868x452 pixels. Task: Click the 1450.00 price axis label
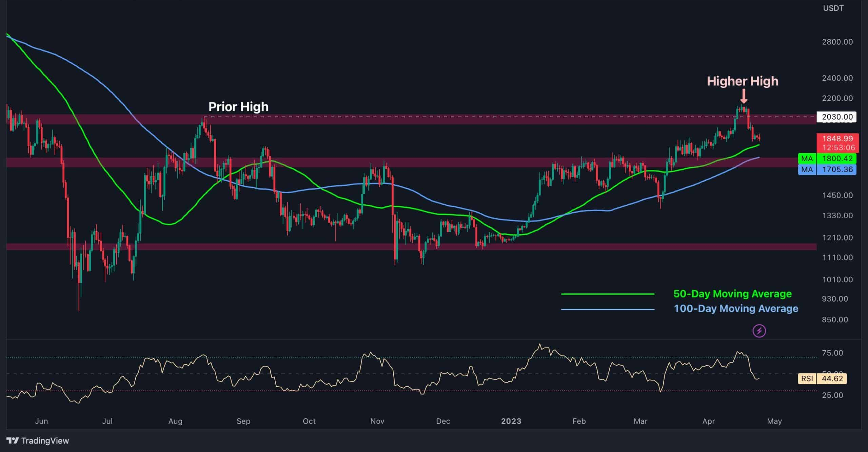pyautogui.click(x=837, y=196)
